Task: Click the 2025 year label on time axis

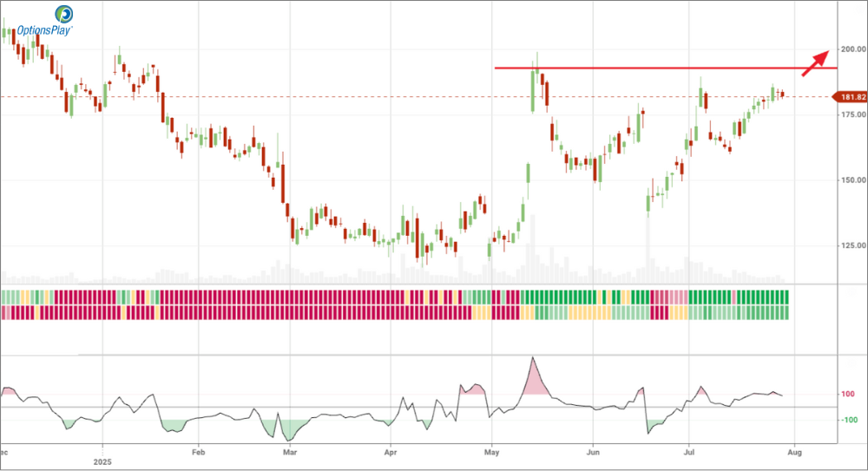Action: point(102,461)
